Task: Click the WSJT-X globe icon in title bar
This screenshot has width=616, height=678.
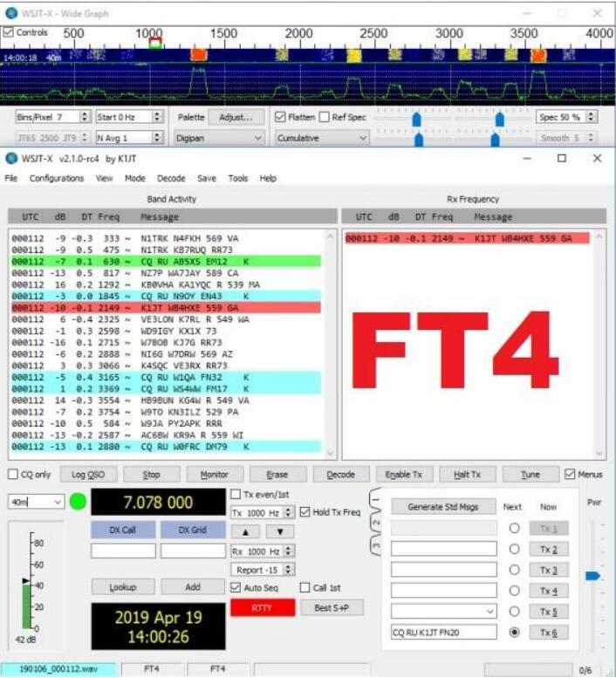Action: (x=11, y=159)
